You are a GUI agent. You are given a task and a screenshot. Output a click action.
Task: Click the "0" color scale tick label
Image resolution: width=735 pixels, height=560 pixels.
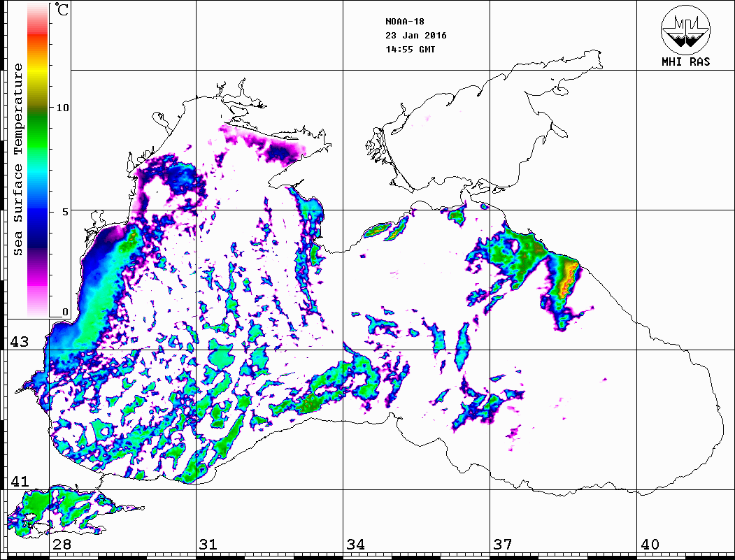66,312
